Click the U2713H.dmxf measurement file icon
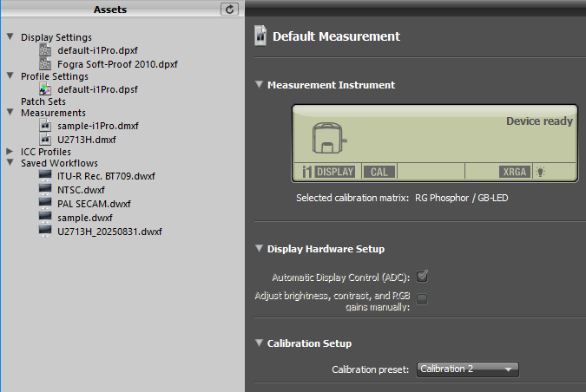This screenshot has width=586, height=392. coord(46,138)
